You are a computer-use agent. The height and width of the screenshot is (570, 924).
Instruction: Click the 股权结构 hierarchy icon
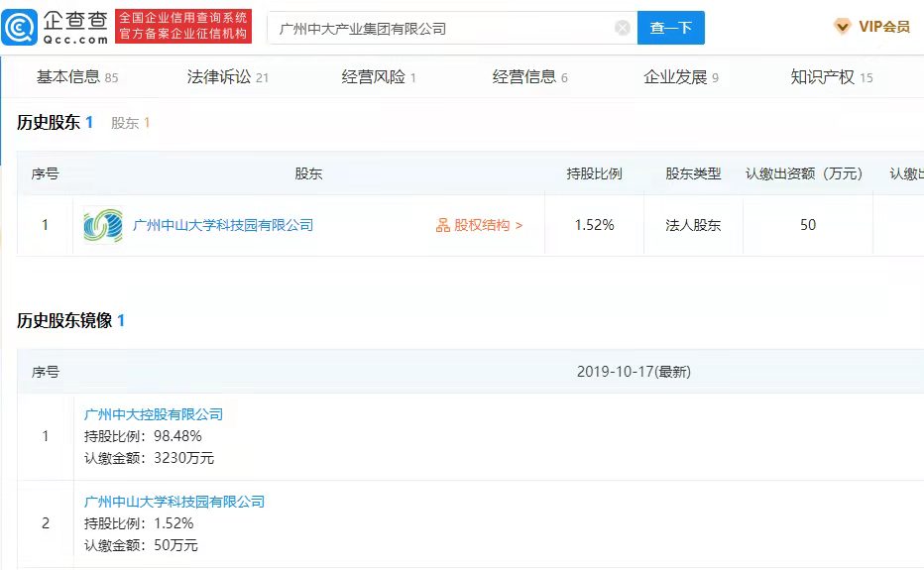click(x=442, y=225)
